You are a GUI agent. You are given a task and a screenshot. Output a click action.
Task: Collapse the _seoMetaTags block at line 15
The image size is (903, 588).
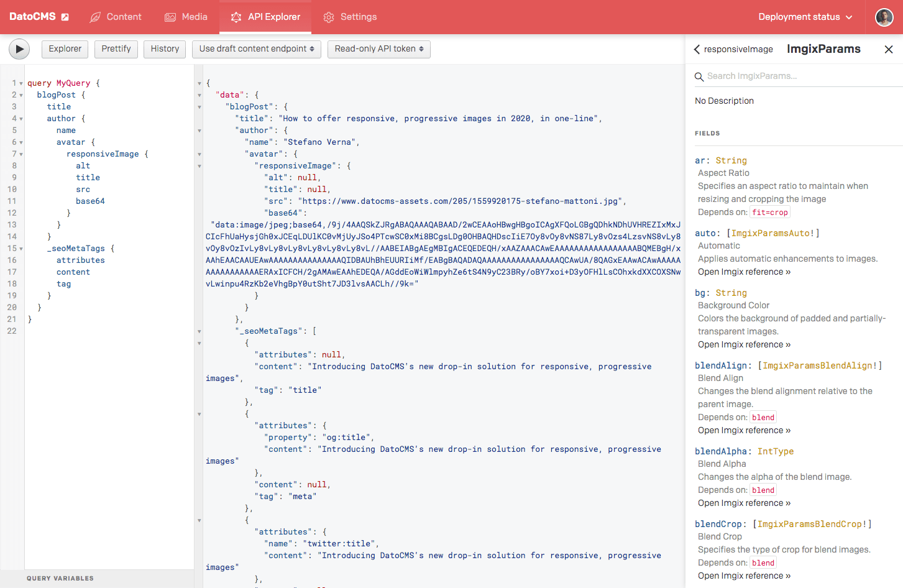click(x=21, y=249)
